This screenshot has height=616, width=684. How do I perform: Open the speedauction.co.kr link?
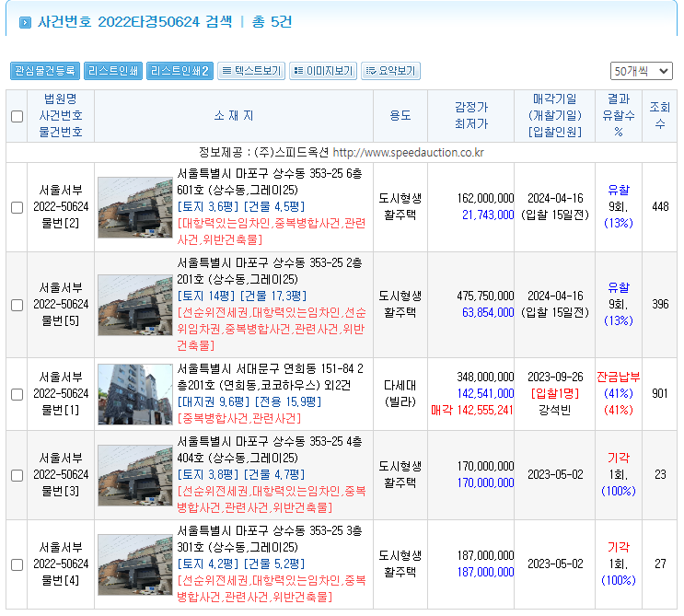point(409,152)
